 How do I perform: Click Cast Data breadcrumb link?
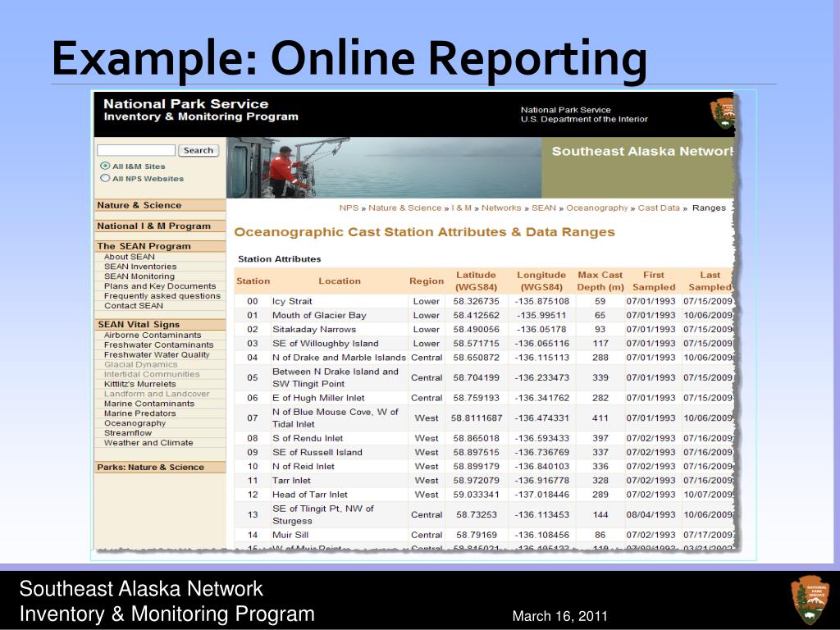point(659,208)
